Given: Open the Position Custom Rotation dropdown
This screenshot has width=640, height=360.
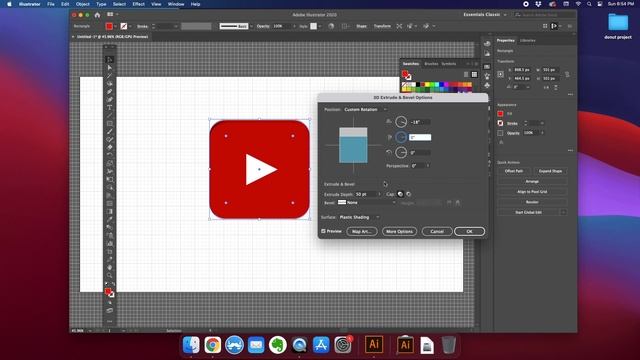Looking at the screenshot, I should pyautogui.click(x=366, y=109).
